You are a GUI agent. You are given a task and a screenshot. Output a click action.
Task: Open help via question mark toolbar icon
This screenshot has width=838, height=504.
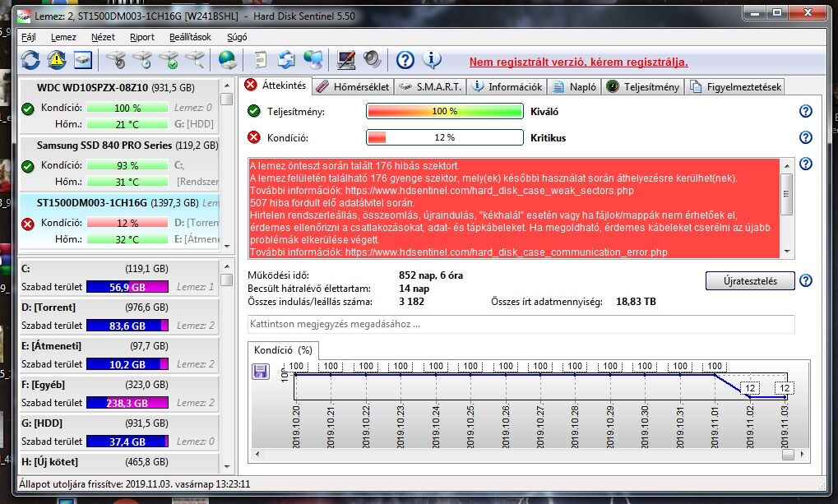[x=405, y=60]
